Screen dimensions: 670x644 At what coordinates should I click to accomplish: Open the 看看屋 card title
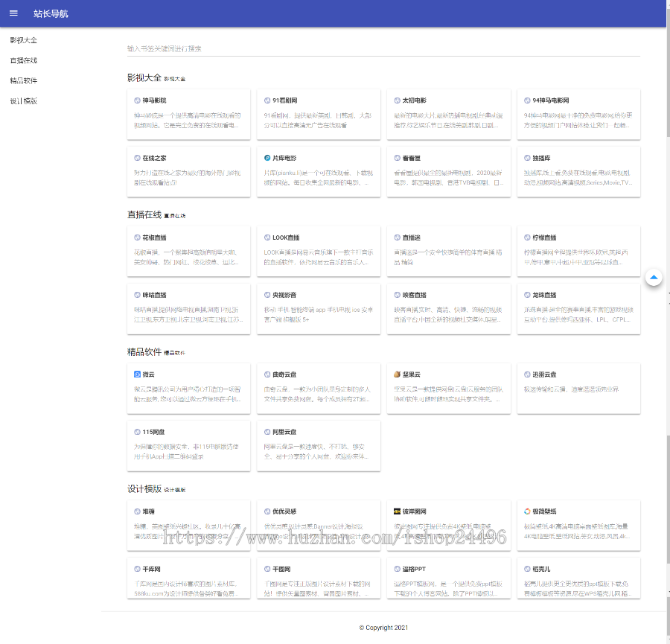pos(412,158)
